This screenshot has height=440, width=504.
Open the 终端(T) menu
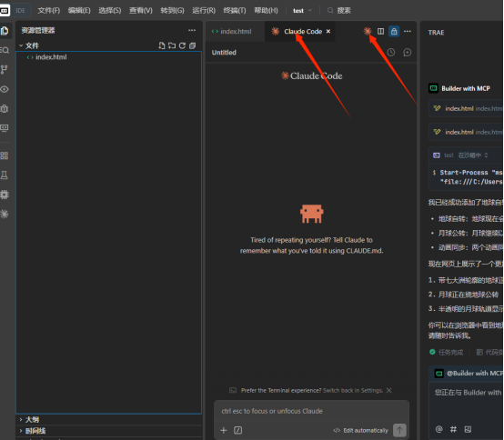(235, 11)
